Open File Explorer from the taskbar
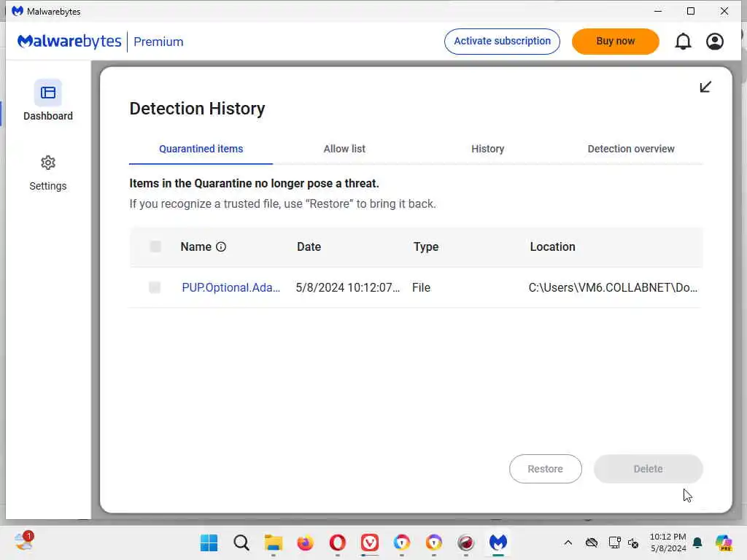Screen dimensions: 747x560 (274, 542)
